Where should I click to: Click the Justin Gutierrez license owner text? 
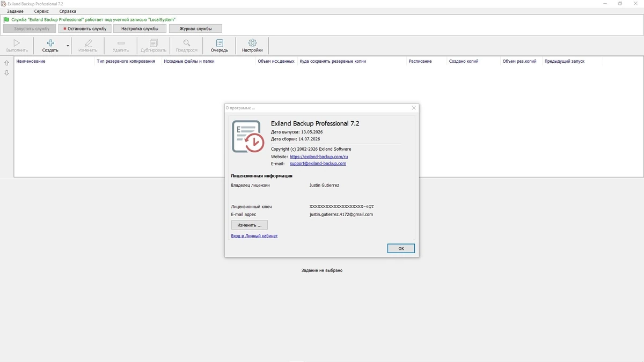click(324, 186)
